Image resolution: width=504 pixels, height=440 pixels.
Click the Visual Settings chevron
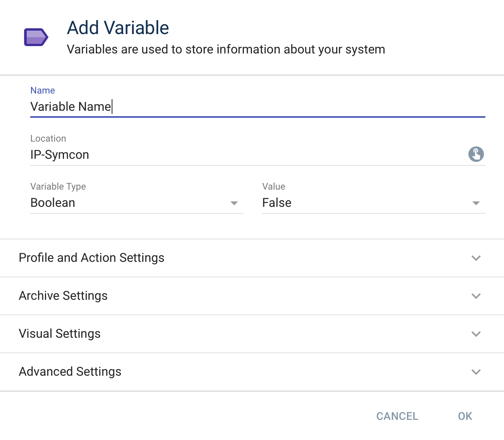coord(476,334)
